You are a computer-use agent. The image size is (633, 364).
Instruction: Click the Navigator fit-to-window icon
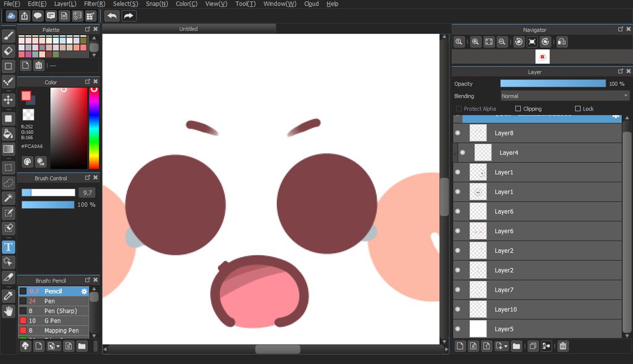tap(489, 41)
